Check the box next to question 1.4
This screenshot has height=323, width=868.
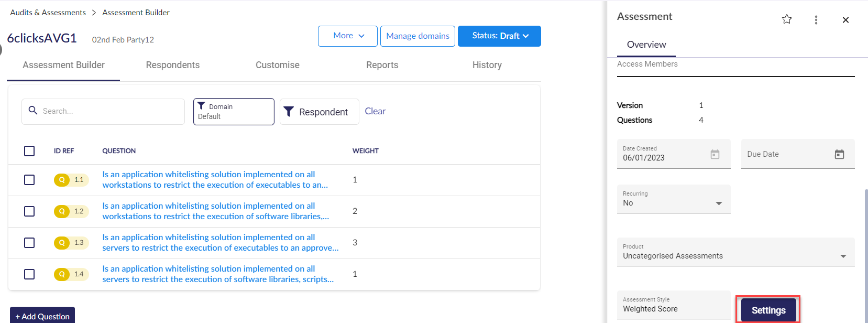29,274
